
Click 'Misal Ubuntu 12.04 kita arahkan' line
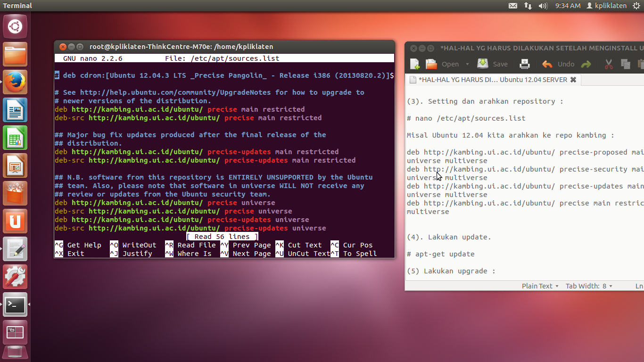click(x=511, y=135)
